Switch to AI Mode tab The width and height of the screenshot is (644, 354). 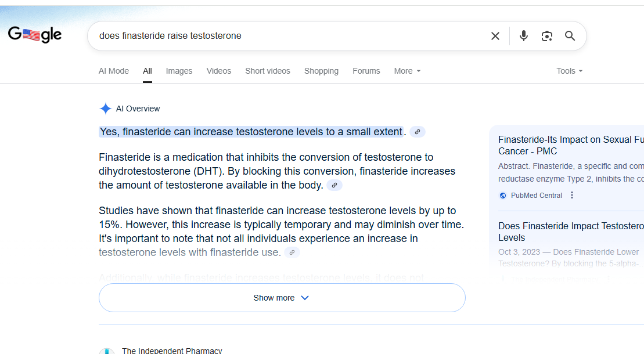[114, 71]
